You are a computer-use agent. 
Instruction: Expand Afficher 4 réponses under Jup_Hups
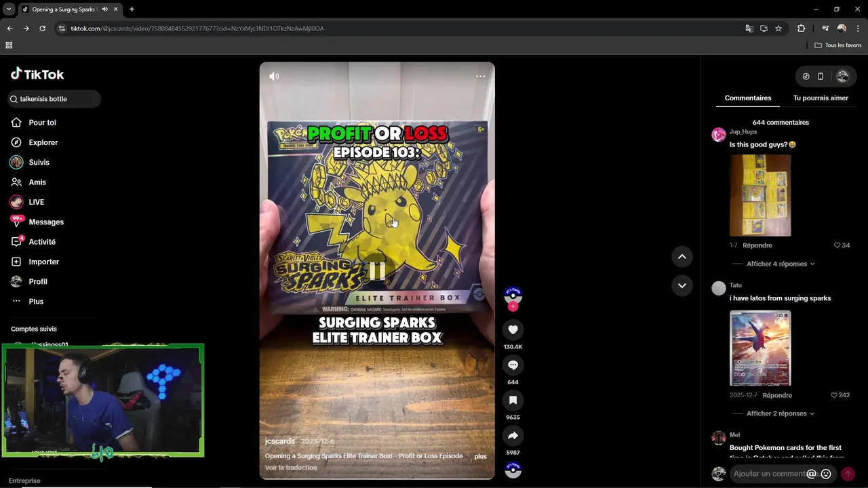click(781, 264)
